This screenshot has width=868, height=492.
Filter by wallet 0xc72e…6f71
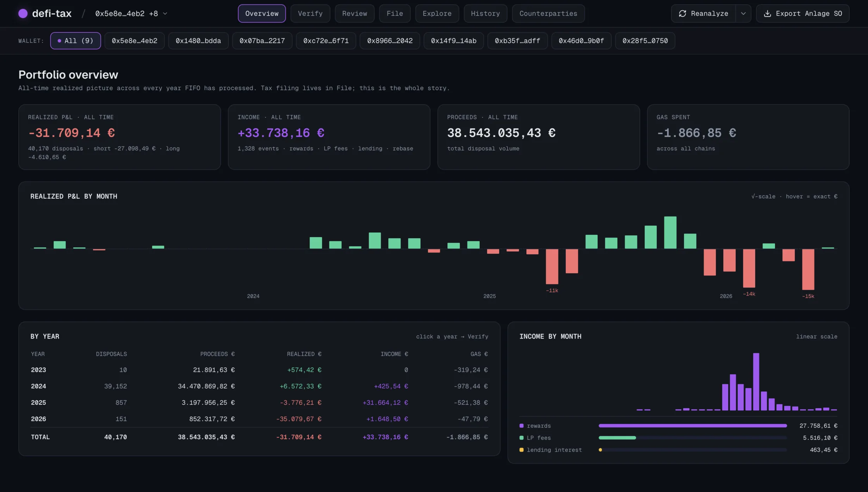pos(326,41)
